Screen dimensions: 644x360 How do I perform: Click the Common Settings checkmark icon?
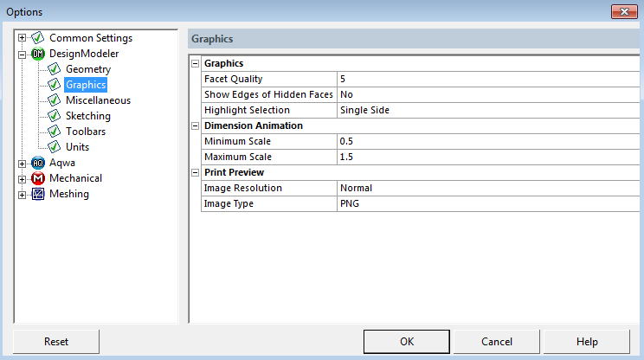pos(38,38)
